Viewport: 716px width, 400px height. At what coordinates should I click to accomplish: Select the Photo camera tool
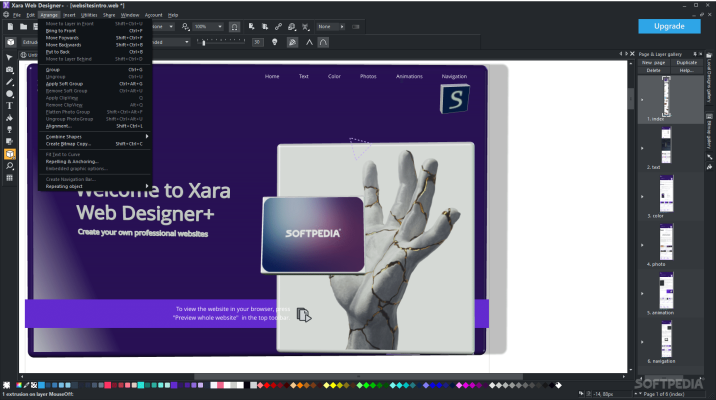[x=9, y=70]
